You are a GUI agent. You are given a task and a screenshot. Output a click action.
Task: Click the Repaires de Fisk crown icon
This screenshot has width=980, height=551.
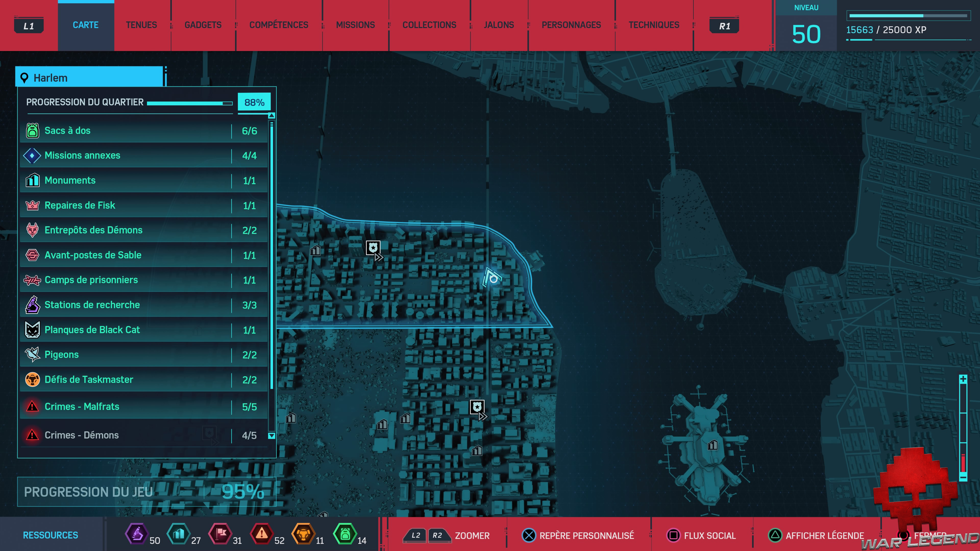click(x=32, y=205)
